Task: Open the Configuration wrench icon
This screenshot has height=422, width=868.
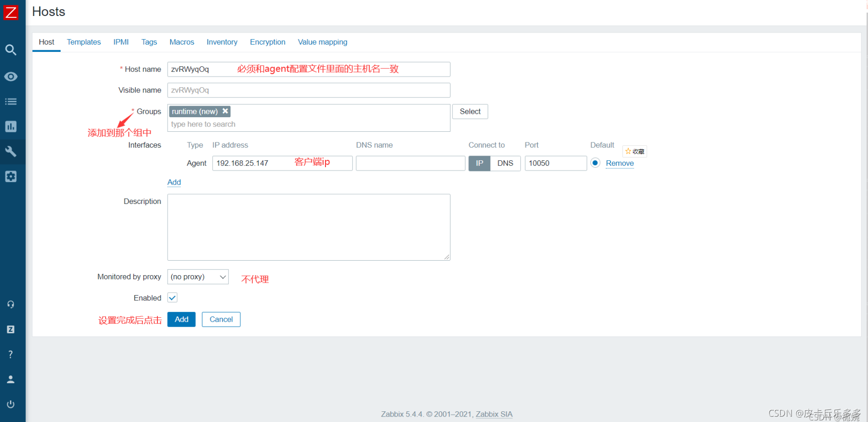Action: [11, 152]
